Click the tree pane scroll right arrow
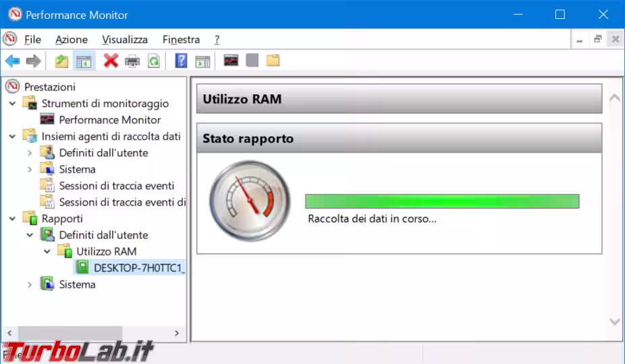 tap(177, 333)
